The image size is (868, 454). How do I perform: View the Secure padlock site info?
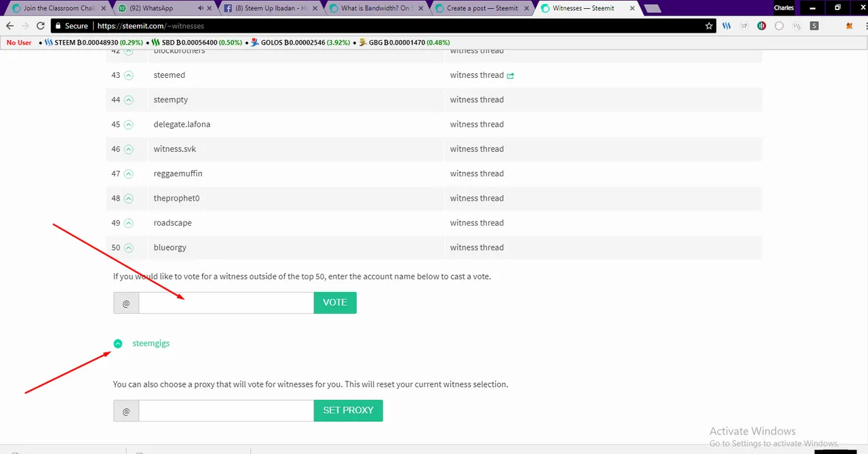click(71, 26)
